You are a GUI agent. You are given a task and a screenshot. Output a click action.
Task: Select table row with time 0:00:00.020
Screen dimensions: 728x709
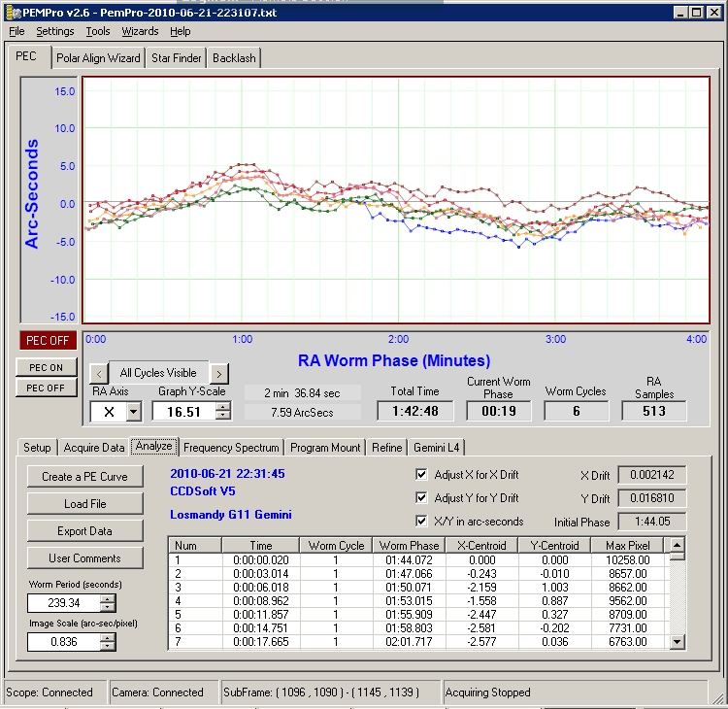[418, 560]
